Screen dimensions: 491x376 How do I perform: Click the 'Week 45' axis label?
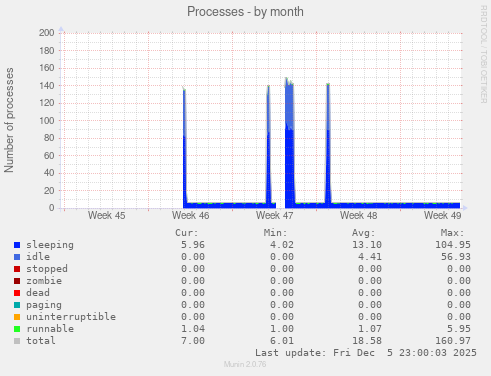[x=107, y=215]
